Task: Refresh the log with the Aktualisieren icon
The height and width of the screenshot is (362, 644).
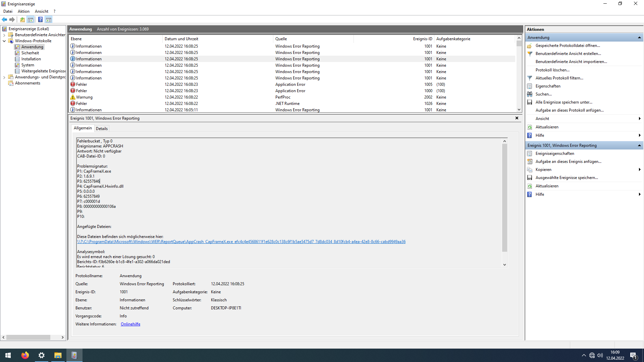Action: 530,127
